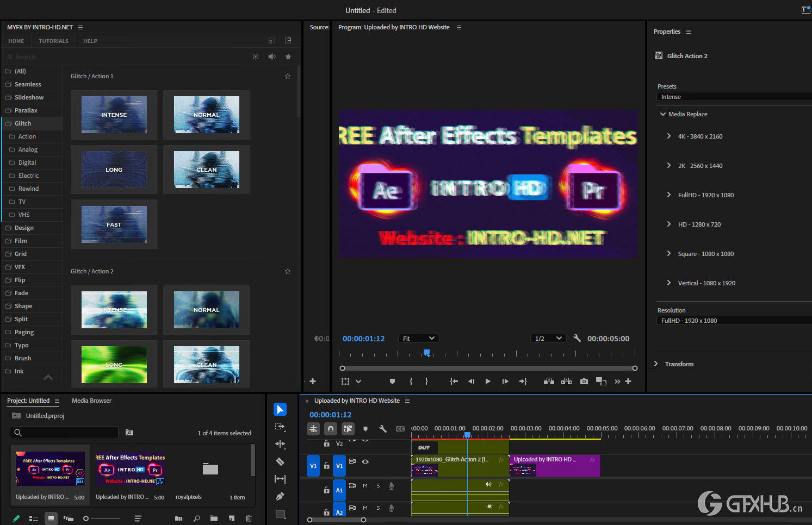Expand the Transform section

656,364
